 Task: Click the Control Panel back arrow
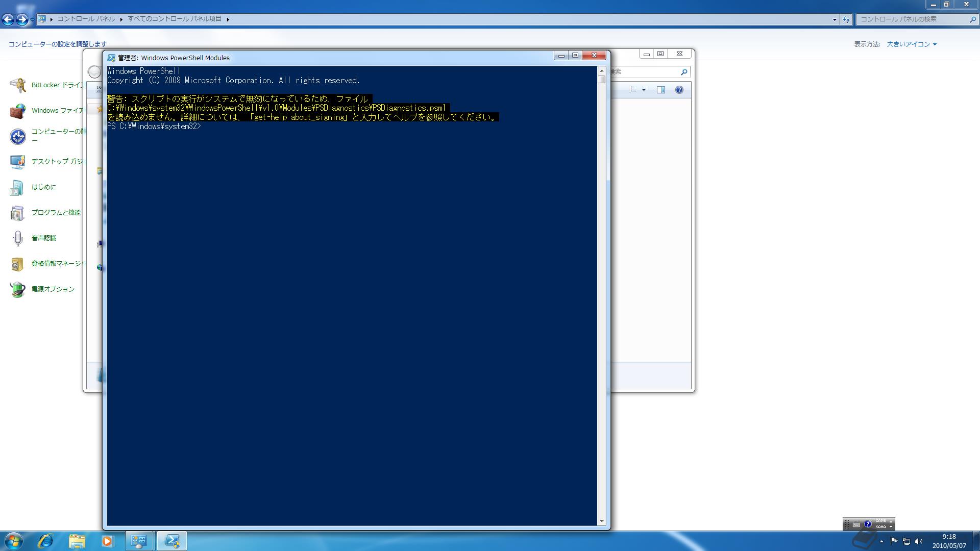tap(8, 19)
